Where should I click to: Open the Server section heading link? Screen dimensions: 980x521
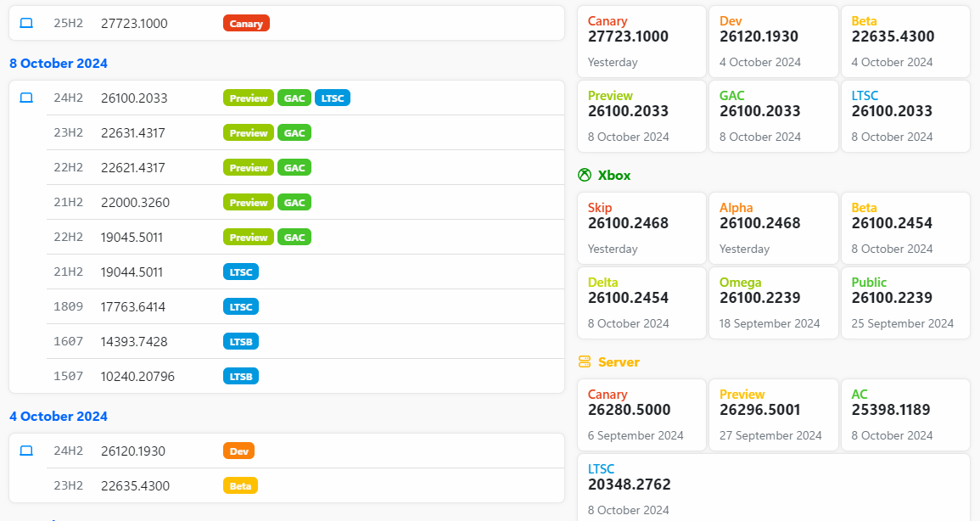click(x=619, y=362)
